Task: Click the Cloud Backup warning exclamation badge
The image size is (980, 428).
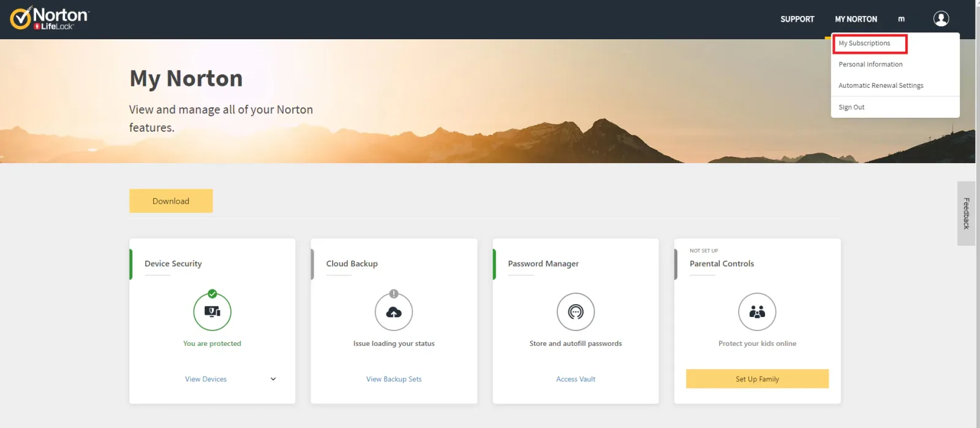Action: [x=394, y=294]
